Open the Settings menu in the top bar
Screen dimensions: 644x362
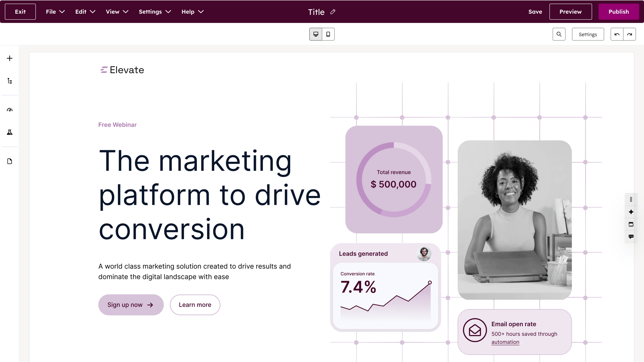tap(155, 12)
